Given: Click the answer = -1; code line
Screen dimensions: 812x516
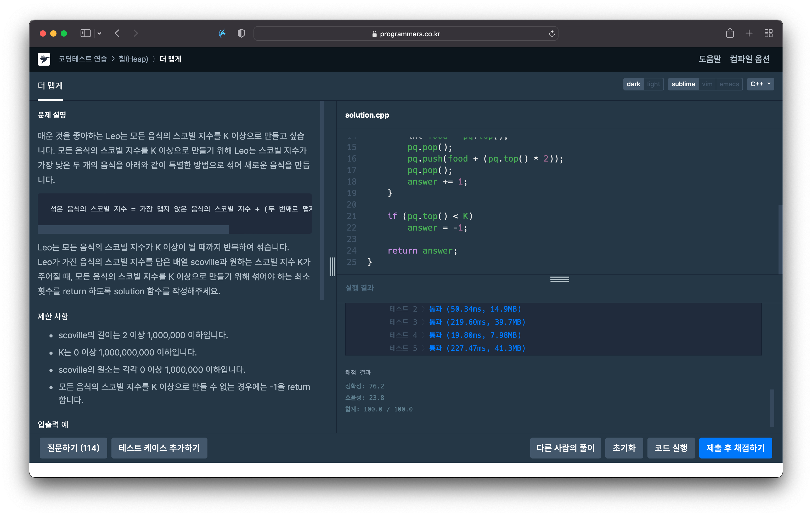Looking at the screenshot, I should click(x=437, y=228).
